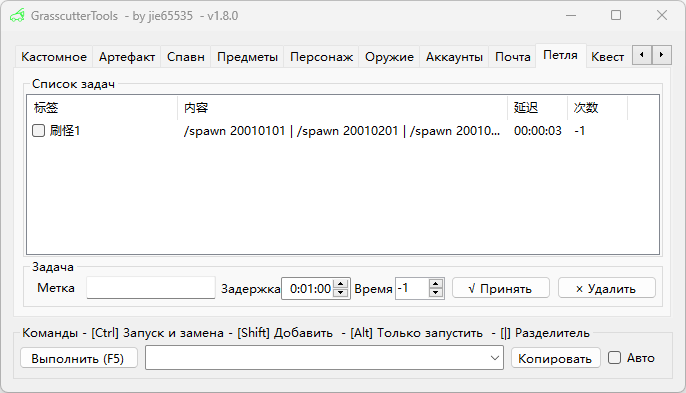This screenshot has width=686, height=393.
Task: Minimize the GrasscutterTools window
Action: tap(570, 15)
